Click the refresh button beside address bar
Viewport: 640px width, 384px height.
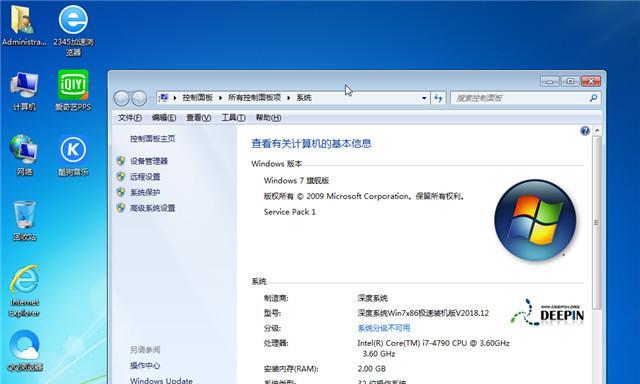point(438,98)
